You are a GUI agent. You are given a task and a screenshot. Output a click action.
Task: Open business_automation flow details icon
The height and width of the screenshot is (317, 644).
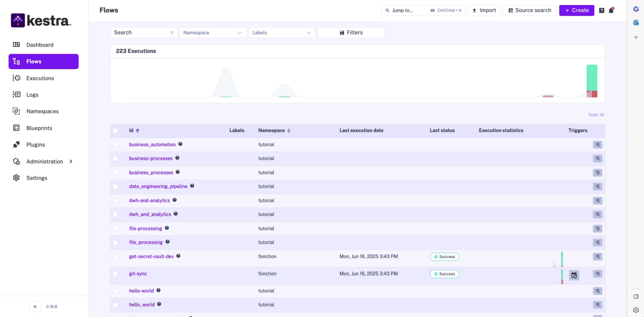pyautogui.click(x=598, y=145)
